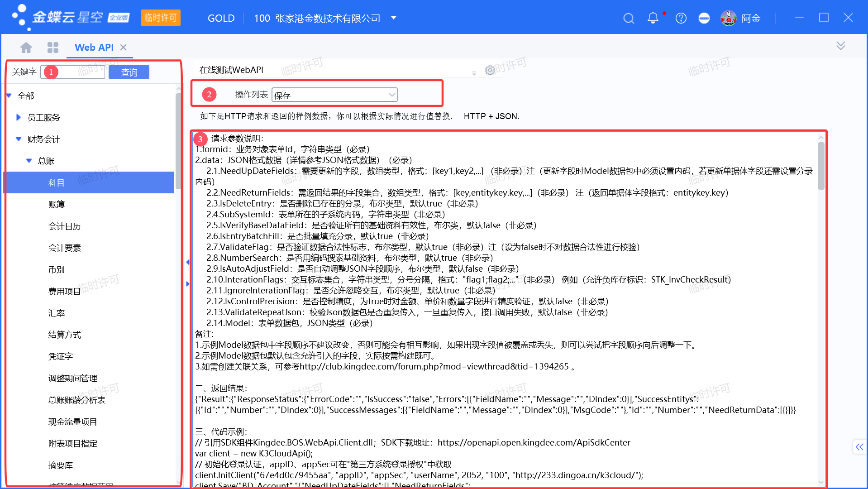The width and height of the screenshot is (868, 489).
Task: Maximize the application window
Action: click(x=824, y=18)
